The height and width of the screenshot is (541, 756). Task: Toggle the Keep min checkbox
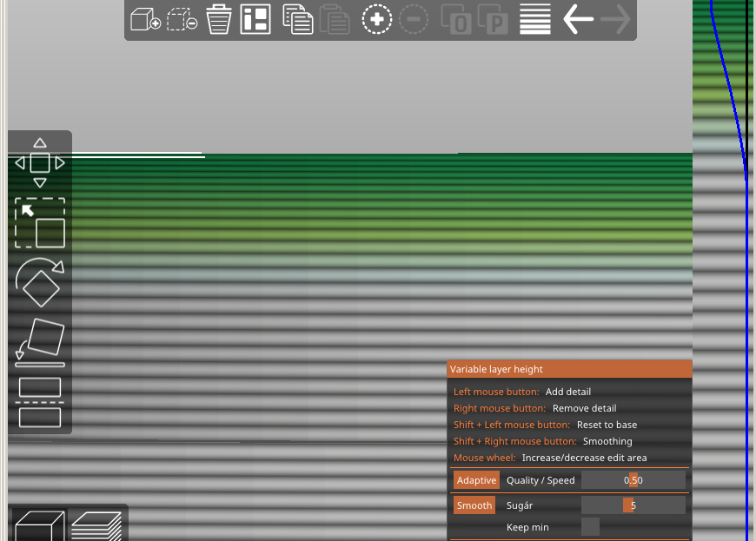pos(590,527)
